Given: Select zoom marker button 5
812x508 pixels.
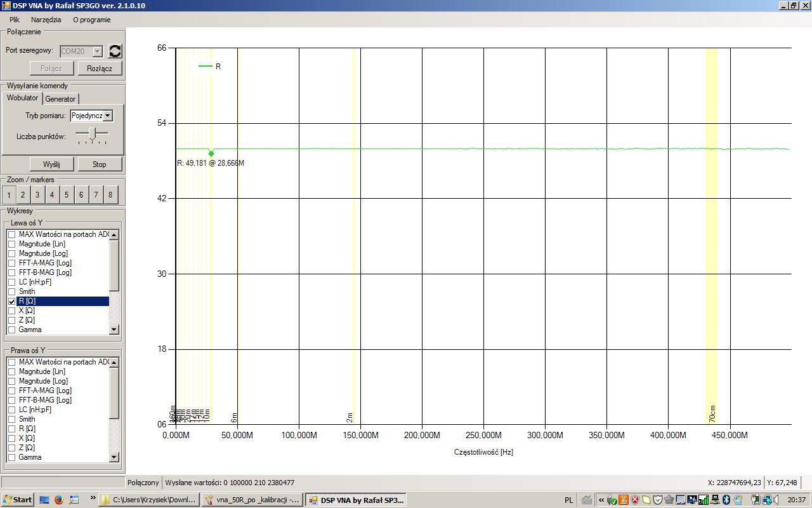Looking at the screenshot, I should coord(67,195).
